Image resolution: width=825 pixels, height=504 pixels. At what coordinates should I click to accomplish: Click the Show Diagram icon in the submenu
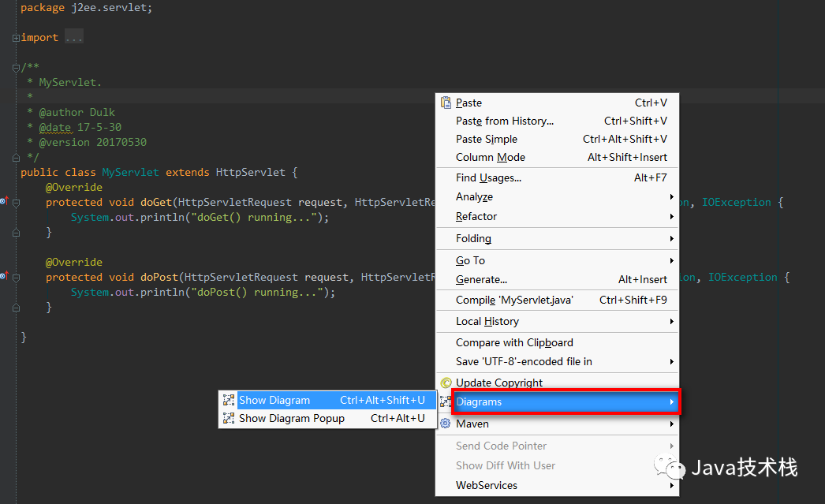pos(229,400)
